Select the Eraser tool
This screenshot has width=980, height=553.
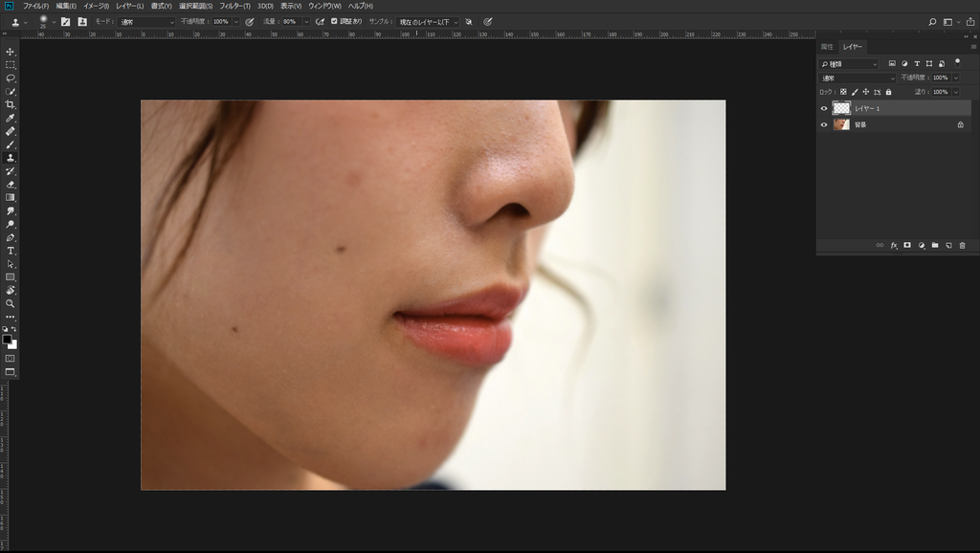coord(10,185)
